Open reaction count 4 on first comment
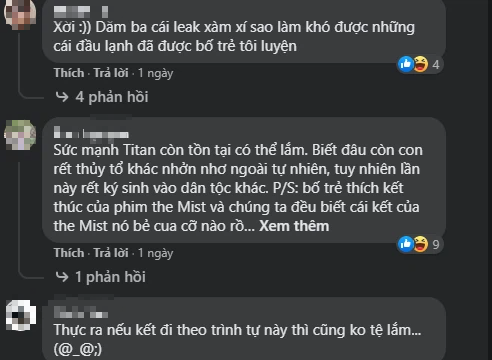 point(436,64)
